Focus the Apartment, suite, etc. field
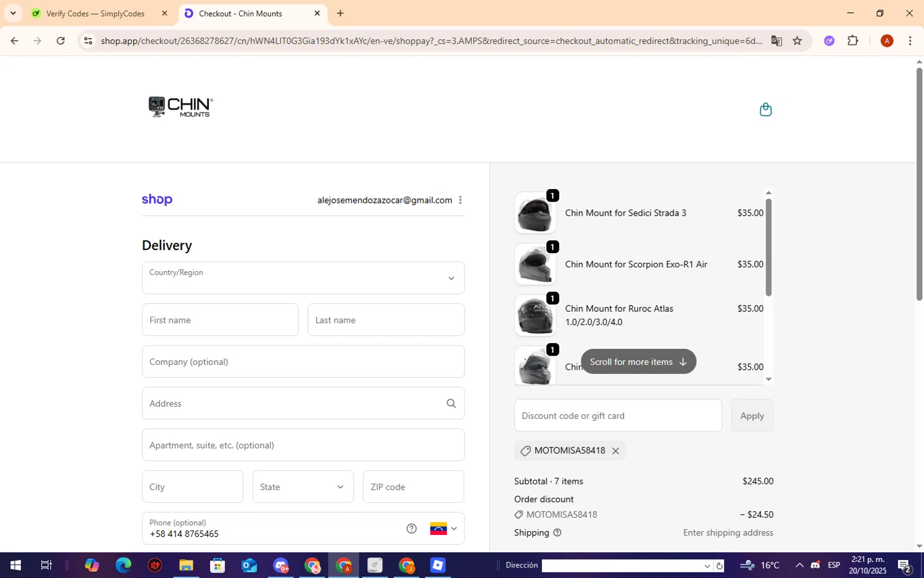The height and width of the screenshot is (578, 924). (x=303, y=445)
